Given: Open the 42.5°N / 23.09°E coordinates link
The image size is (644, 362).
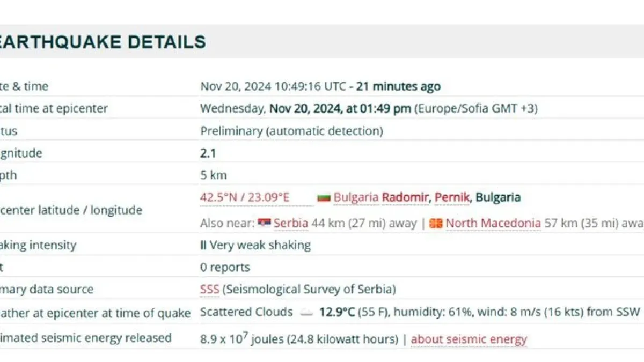Looking at the screenshot, I should pyautogui.click(x=245, y=197).
